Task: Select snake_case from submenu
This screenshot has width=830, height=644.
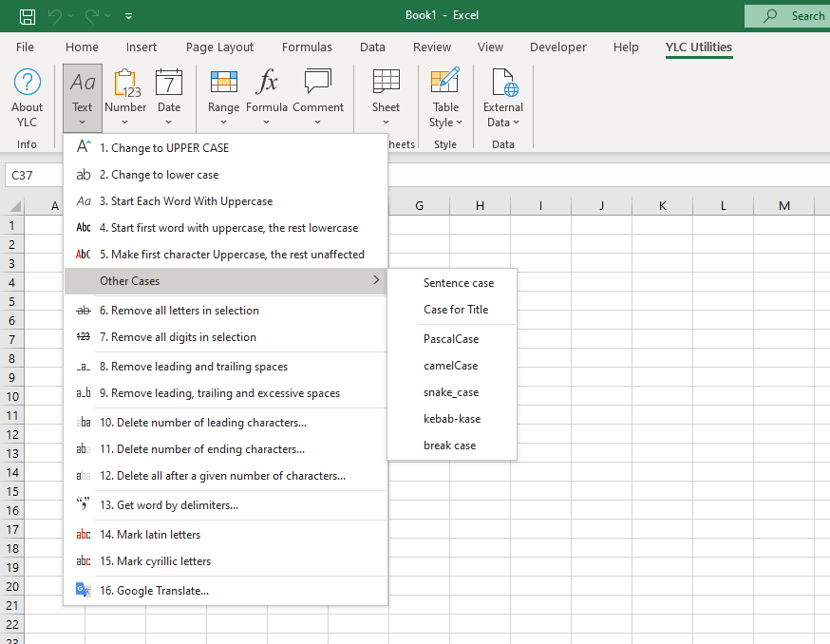Action: point(450,392)
